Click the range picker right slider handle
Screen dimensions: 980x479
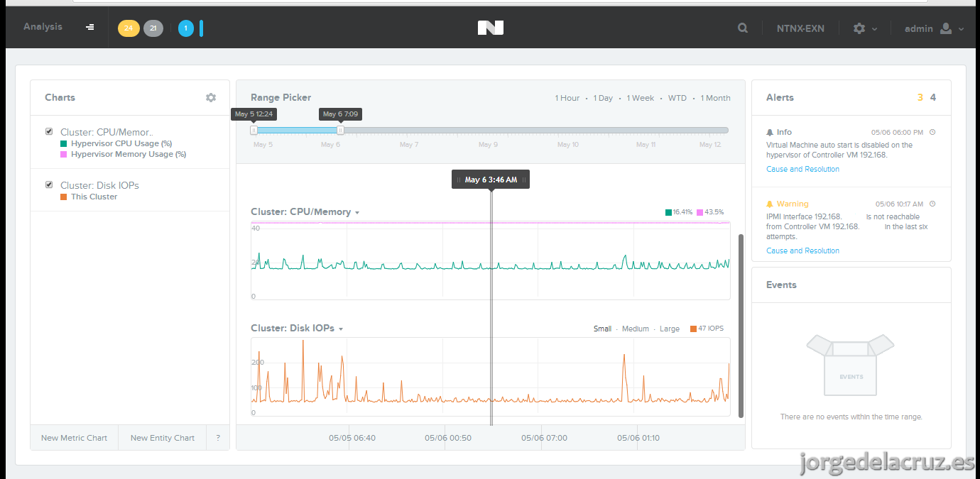click(341, 130)
